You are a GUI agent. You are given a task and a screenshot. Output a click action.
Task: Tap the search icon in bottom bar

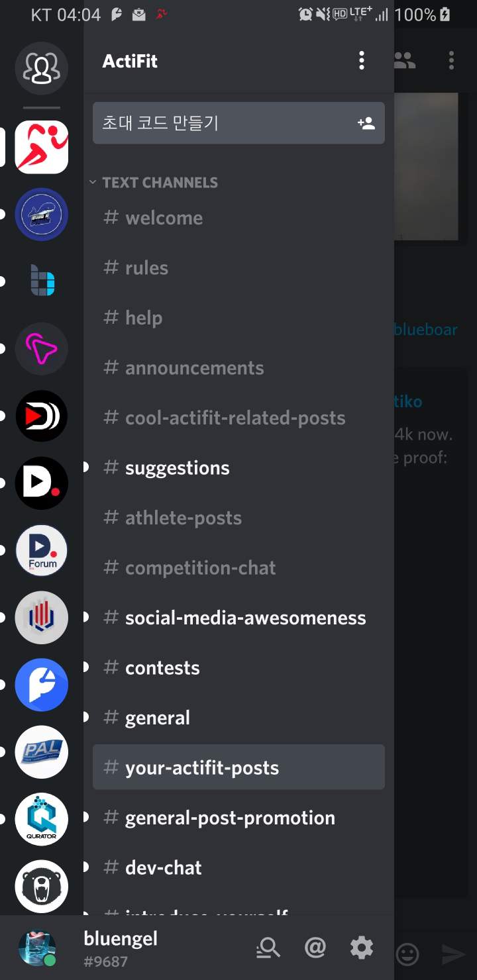point(268,948)
